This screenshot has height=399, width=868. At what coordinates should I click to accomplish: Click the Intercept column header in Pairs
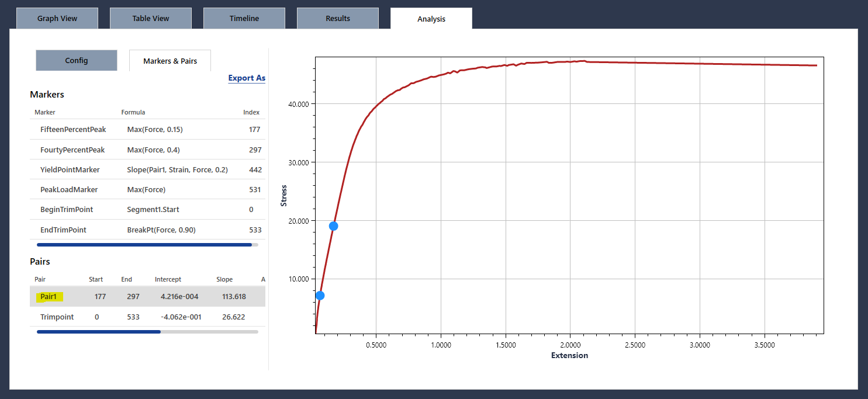(168, 279)
